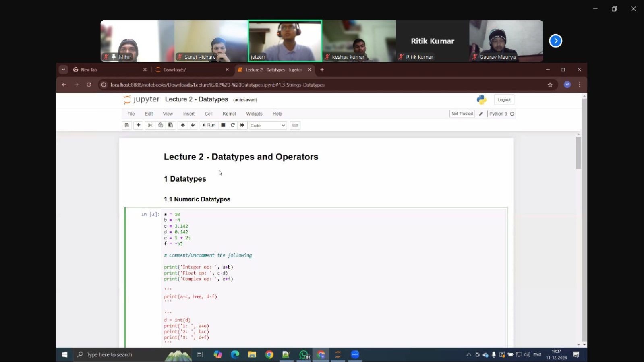Open the browser three-dot menu
The width and height of the screenshot is (644, 362).
pos(580,85)
